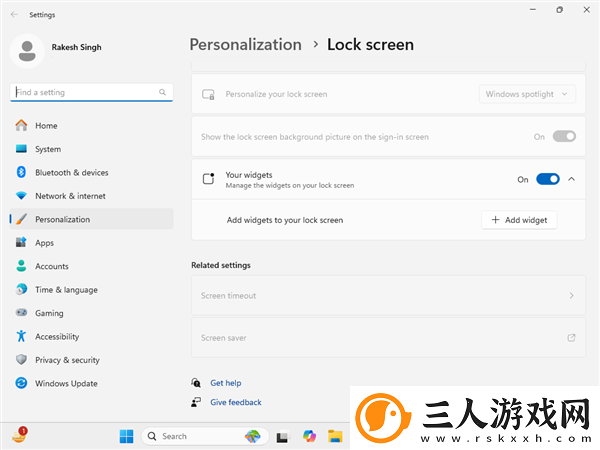Viewport: 600px width, 450px height.
Task: Click the Bluetooth icon in sidebar
Action: (x=21, y=172)
